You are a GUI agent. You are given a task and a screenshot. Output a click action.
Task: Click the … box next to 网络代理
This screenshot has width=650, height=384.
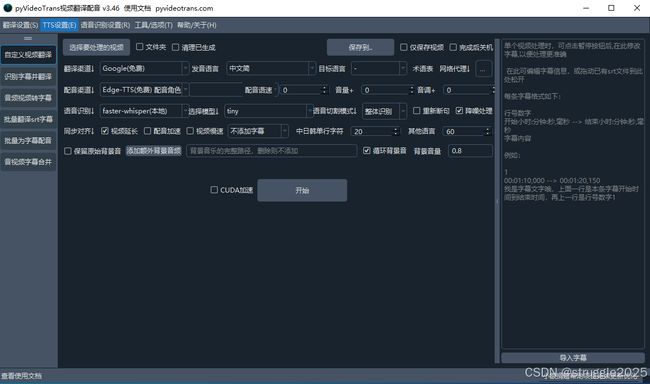483,69
